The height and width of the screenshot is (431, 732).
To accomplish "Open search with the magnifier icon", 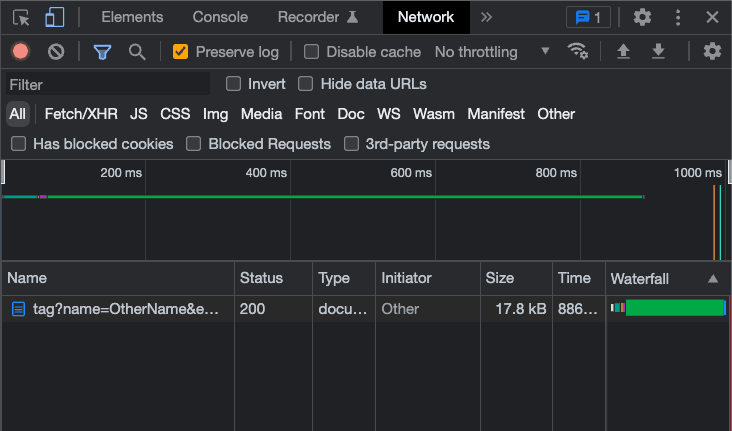I will [137, 52].
